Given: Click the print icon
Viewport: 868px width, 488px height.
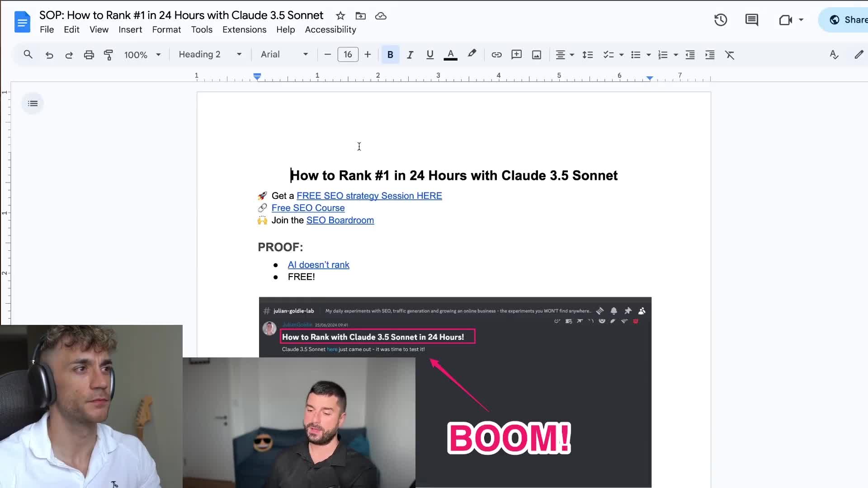Looking at the screenshot, I should click(x=89, y=55).
